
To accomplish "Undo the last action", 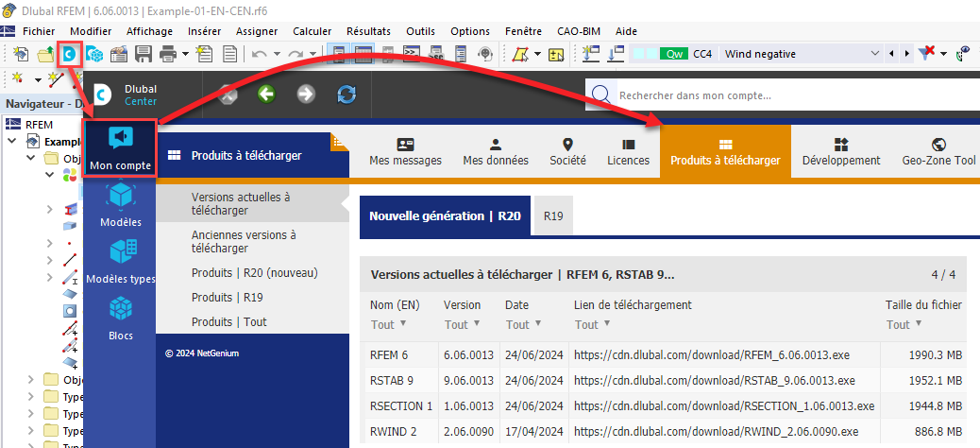I will [259, 55].
